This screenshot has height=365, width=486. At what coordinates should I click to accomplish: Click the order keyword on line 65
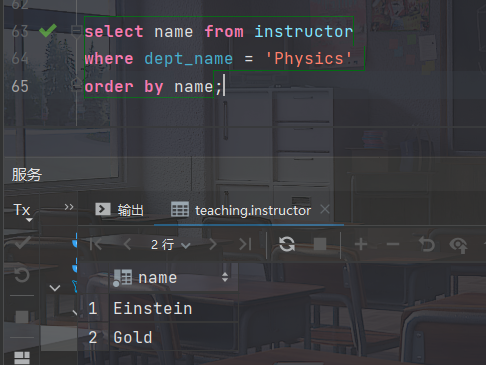[x=109, y=87]
